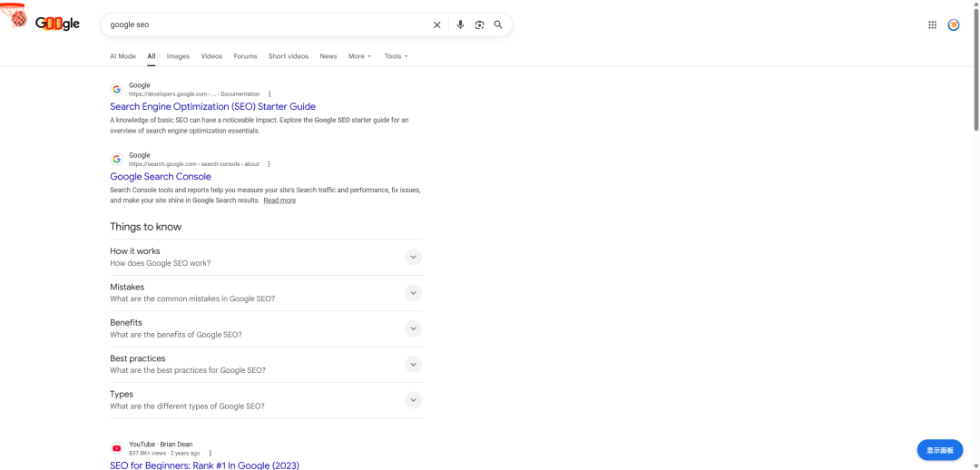The width and height of the screenshot is (980, 470).
Task: Expand the 'How it works' chevron
Action: [x=413, y=257]
